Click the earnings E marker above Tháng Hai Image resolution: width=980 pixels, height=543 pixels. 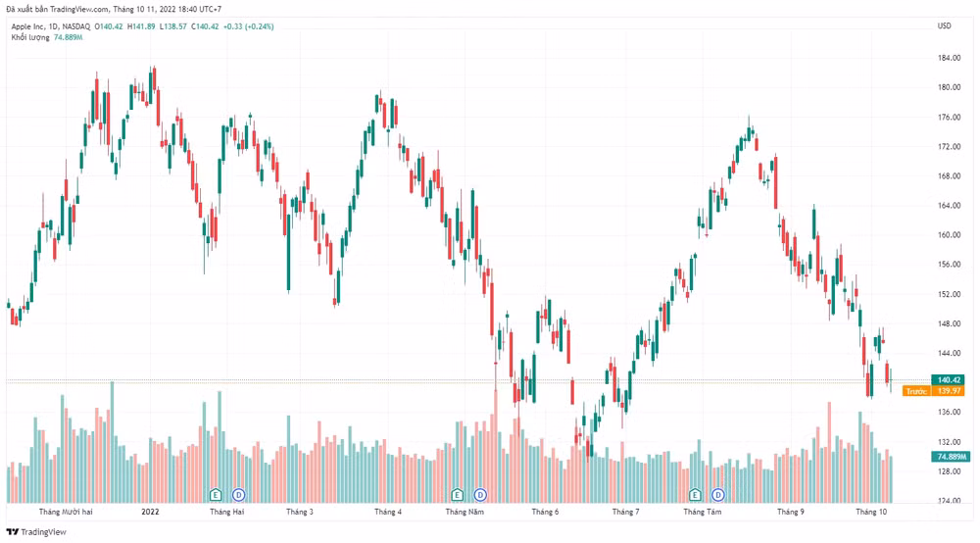(216, 495)
